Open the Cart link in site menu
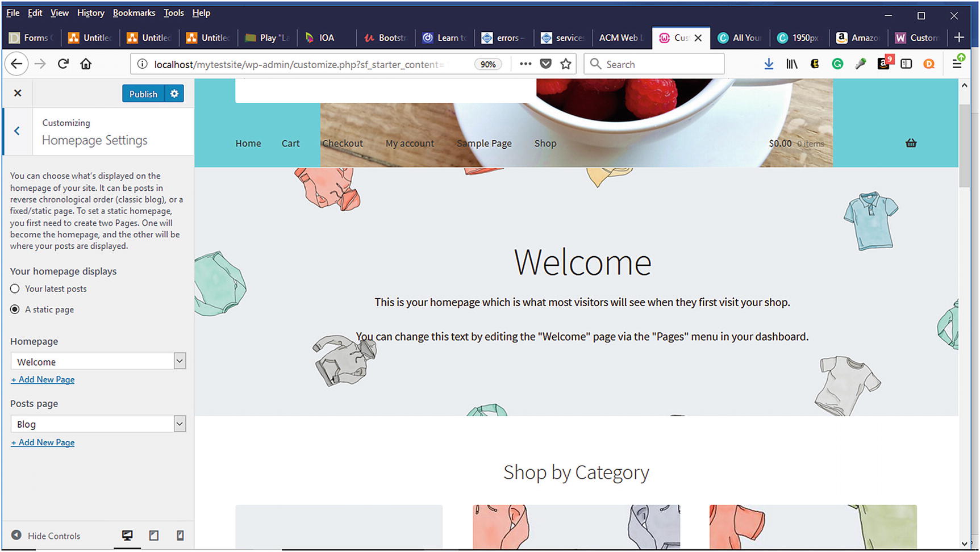980x552 pixels. pyautogui.click(x=290, y=143)
